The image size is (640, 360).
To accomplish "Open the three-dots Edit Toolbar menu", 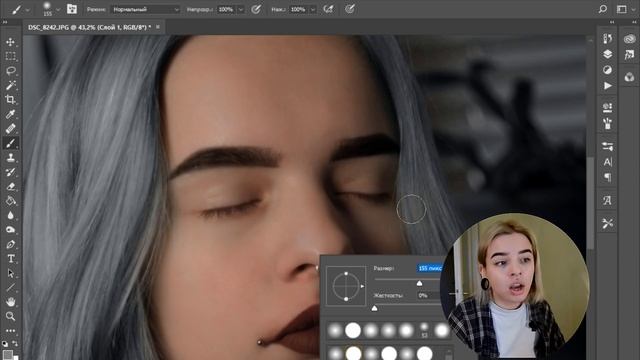I will (x=11, y=331).
